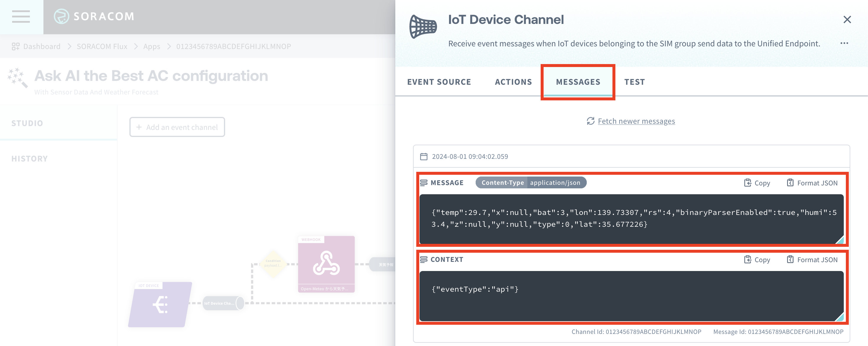Switch to the TEST tab
This screenshot has width=868, height=346.
tap(635, 82)
